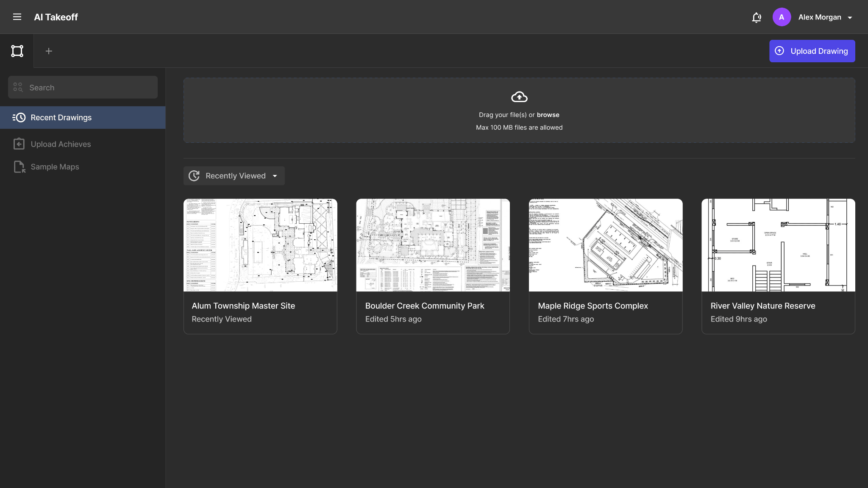
Task: Open the Alum Township Master Site drawing
Action: pyautogui.click(x=260, y=266)
